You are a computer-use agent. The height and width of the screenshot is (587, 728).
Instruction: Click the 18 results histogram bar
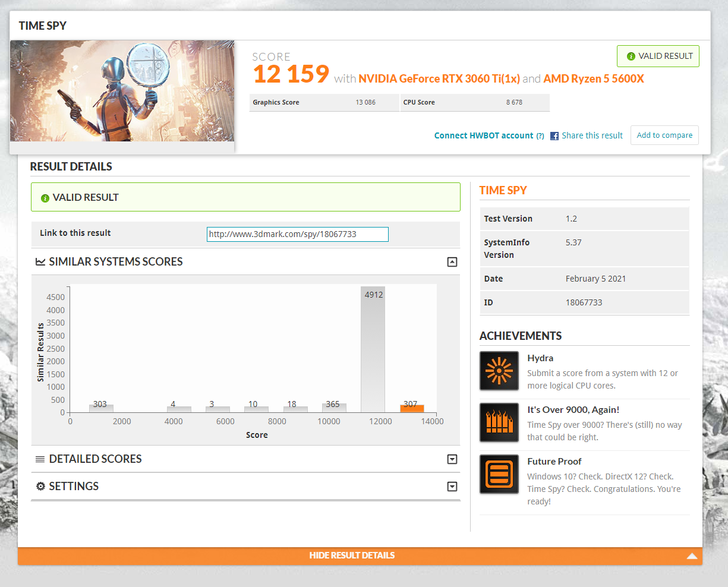pos(295,409)
